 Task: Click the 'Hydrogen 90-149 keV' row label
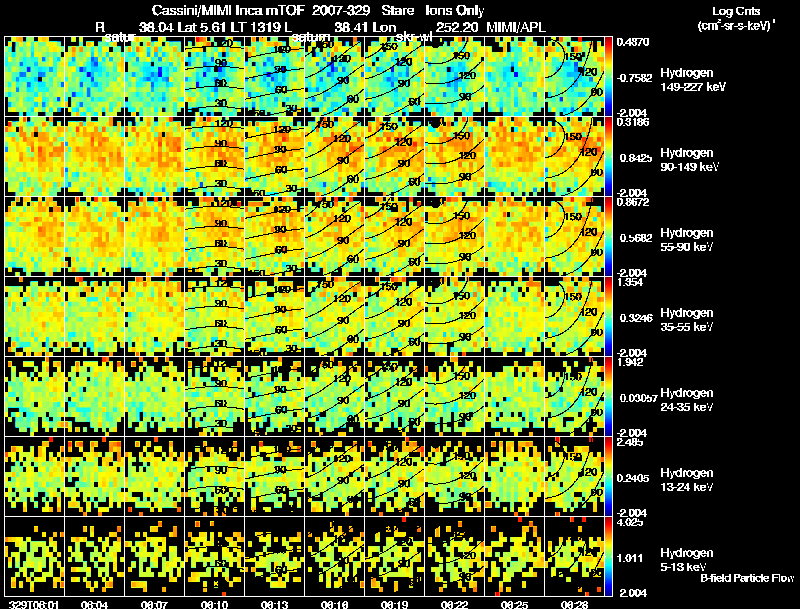tap(689, 160)
